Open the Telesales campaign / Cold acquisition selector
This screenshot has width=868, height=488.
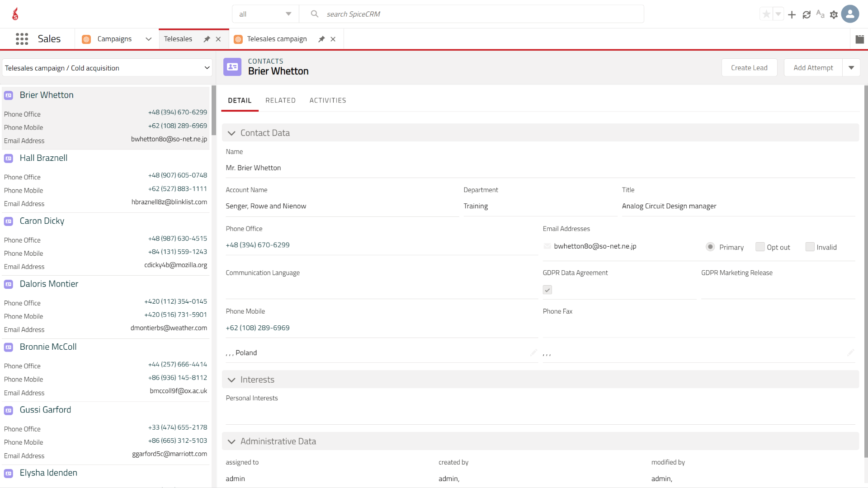[x=107, y=68]
